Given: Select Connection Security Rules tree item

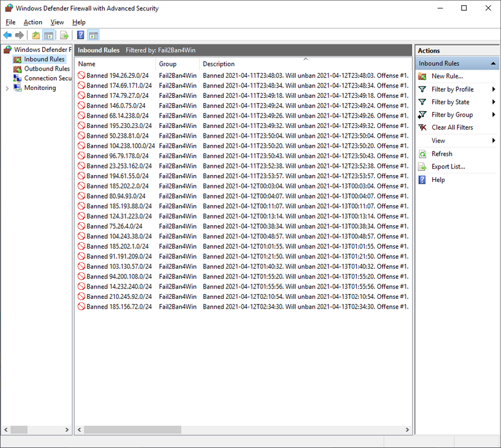Looking at the screenshot, I should (48, 78).
